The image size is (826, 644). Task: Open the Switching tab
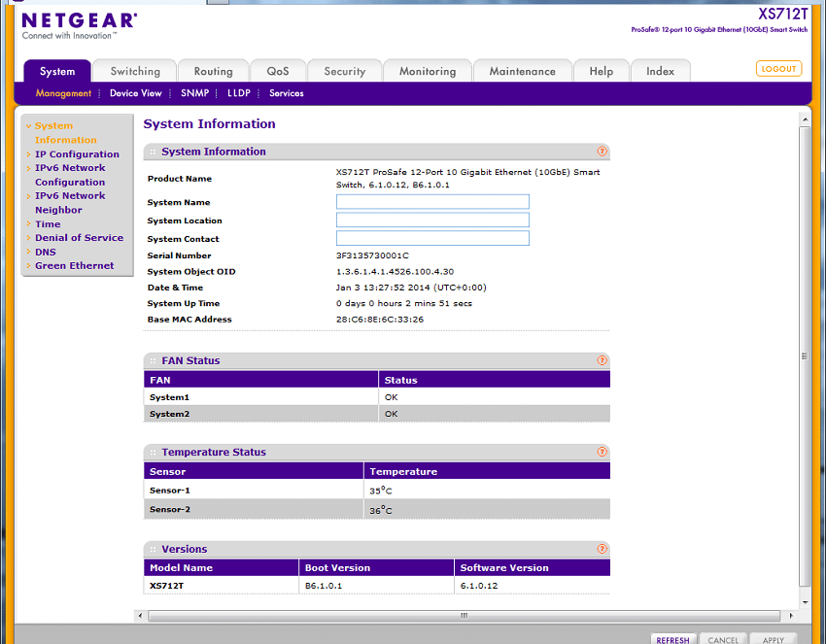pyautogui.click(x=135, y=71)
